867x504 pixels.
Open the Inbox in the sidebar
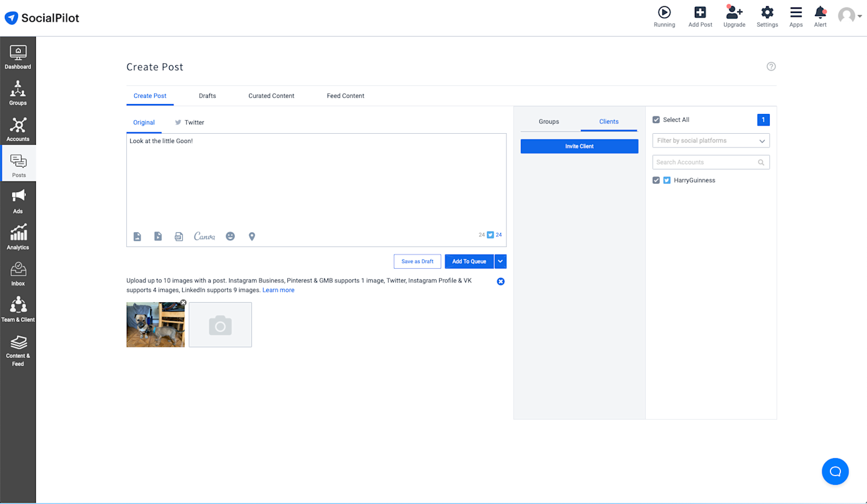(x=18, y=274)
